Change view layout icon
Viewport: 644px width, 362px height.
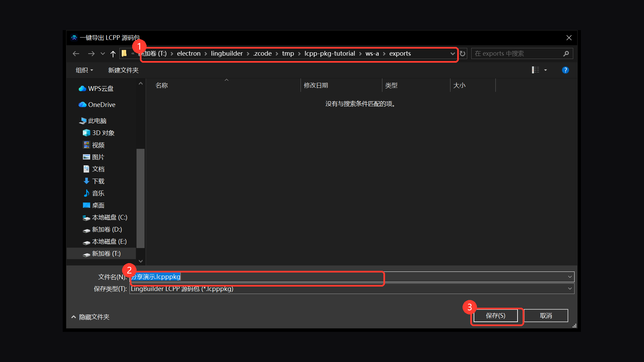coord(536,70)
